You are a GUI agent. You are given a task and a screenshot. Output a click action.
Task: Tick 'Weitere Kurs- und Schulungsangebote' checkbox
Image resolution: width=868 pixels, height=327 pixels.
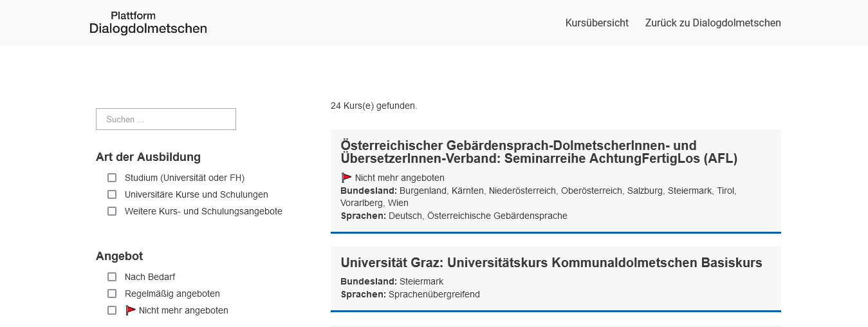coord(112,211)
